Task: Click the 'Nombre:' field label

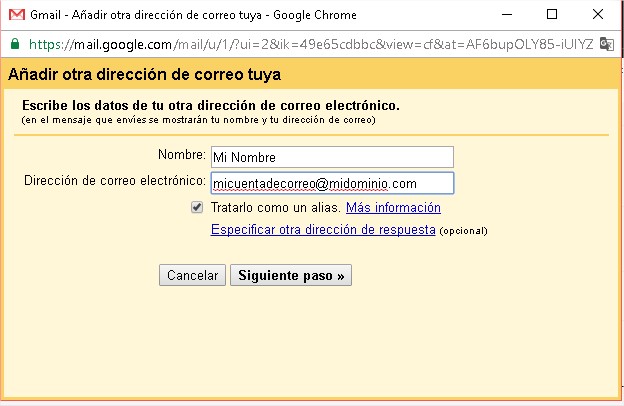Action: [181, 157]
